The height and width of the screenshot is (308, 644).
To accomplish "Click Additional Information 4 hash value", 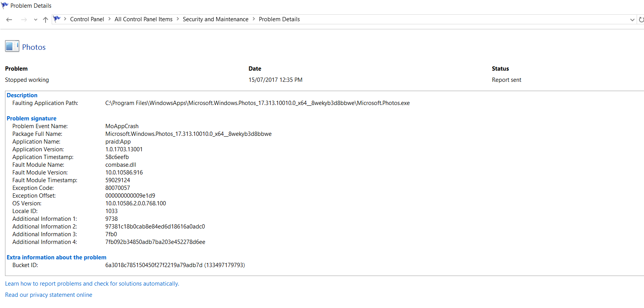I will 155,242.
